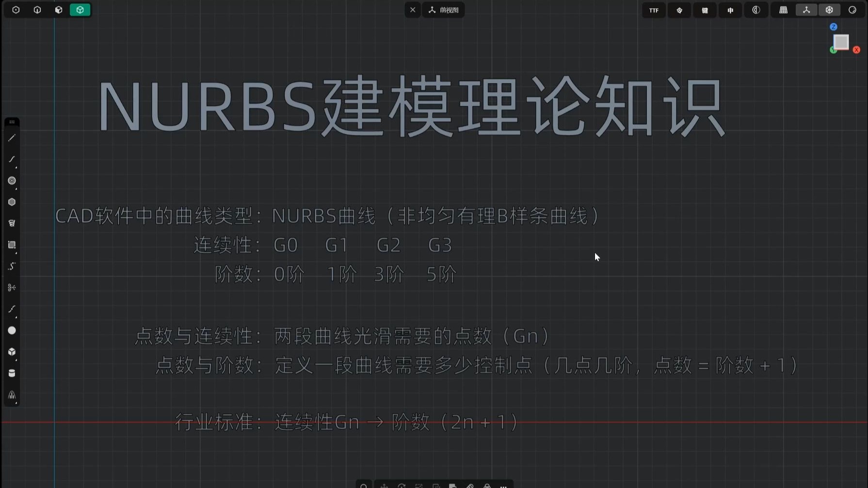The width and height of the screenshot is (868, 488).
Task: Select the face selection mode icon
Action: point(59,10)
